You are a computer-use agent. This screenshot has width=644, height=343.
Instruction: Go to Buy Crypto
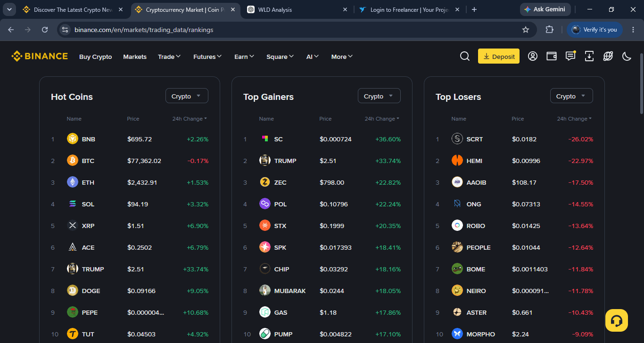[96, 57]
